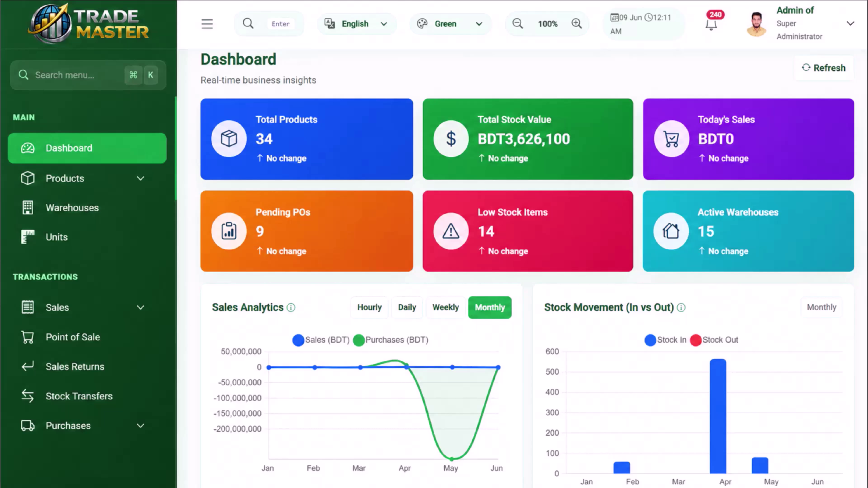Open Dashboard in the sidebar
The height and width of the screenshot is (488, 868).
coord(87,148)
